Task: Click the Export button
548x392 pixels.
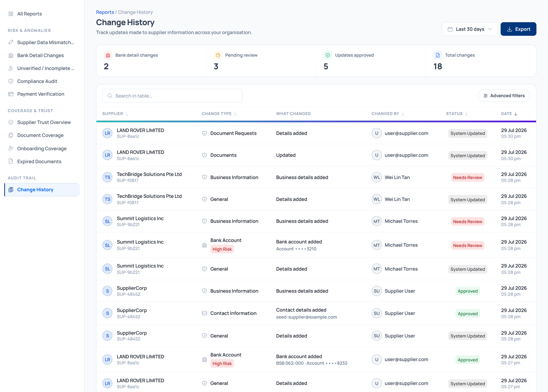Action: pyautogui.click(x=518, y=29)
